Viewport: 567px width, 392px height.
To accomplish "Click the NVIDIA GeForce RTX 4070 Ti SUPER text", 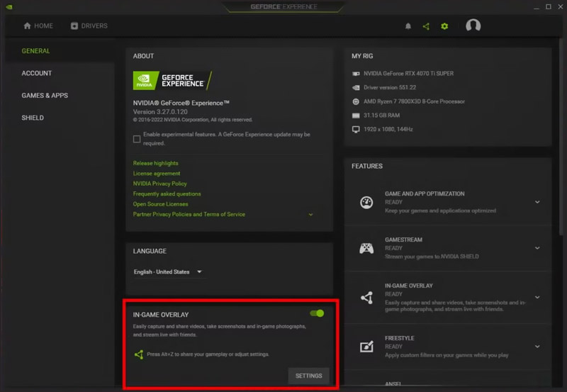I will tap(409, 74).
